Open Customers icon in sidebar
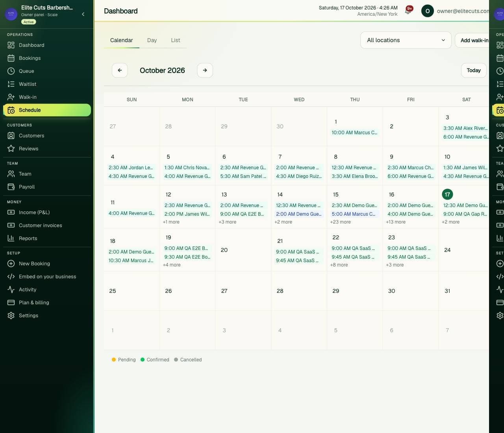Viewport: 504px width, 433px height. click(11, 136)
